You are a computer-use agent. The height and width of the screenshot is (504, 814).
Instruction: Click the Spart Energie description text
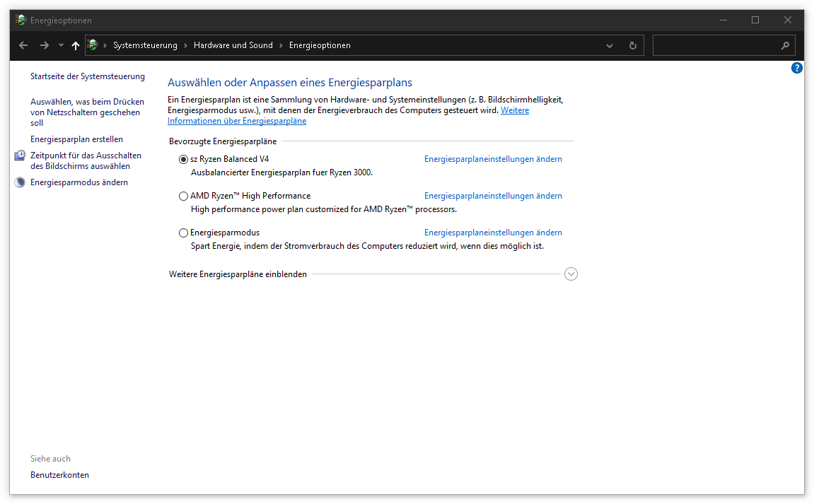367,246
